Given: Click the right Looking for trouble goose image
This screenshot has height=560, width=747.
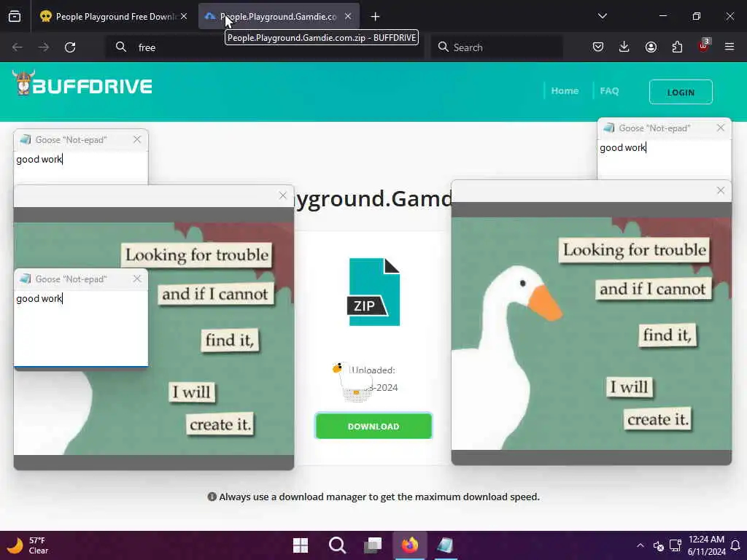Looking at the screenshot, I should click(591, 333).
